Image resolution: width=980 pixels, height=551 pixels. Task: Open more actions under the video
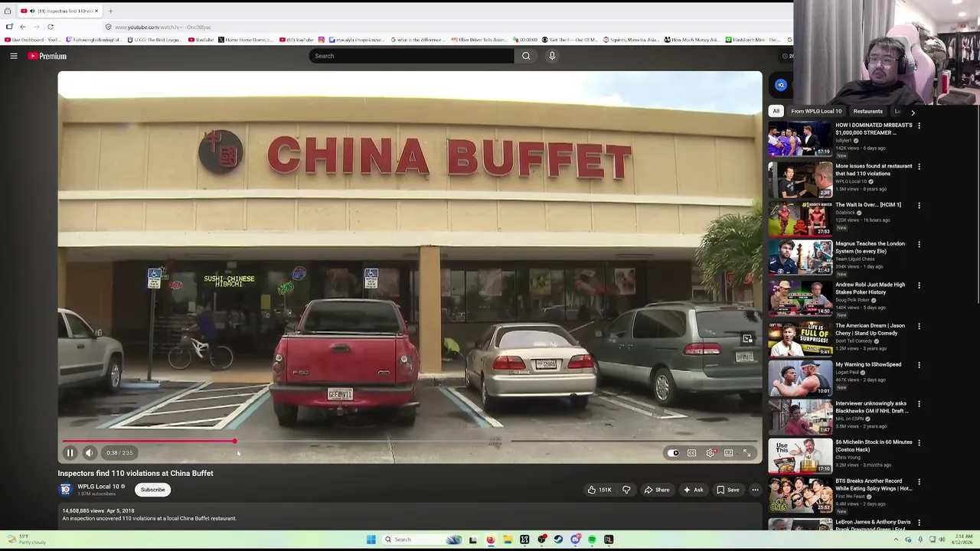pos(755,490)
